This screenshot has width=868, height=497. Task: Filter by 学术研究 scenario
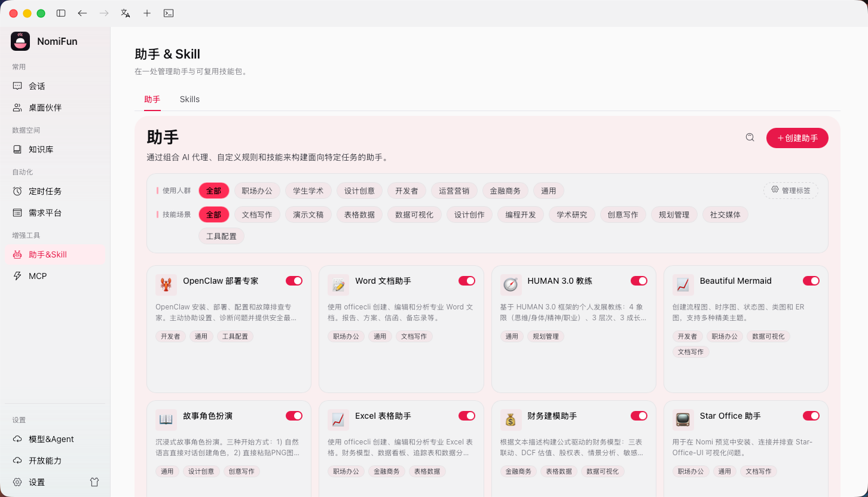(571, 214)
